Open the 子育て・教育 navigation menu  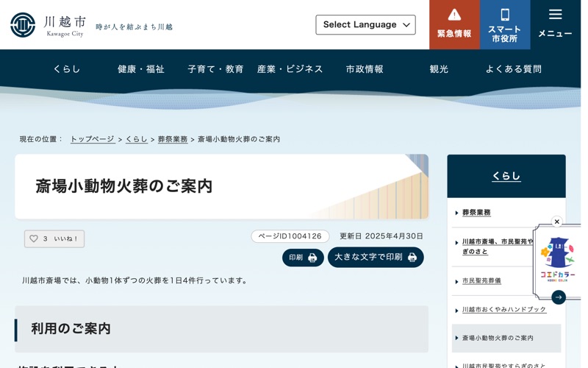pos(215,69)
